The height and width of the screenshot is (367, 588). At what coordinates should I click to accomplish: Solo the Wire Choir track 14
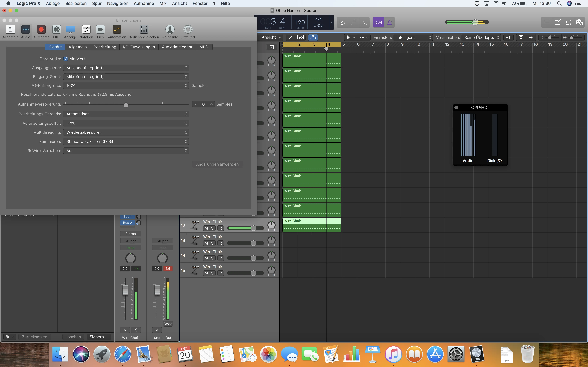tap(212, 258)
